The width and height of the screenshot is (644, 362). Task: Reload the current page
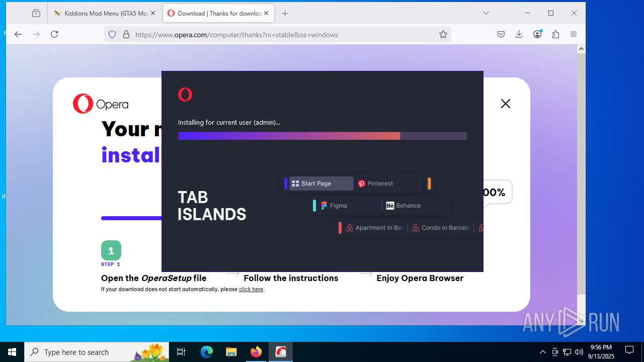click(x=54, y=34)
